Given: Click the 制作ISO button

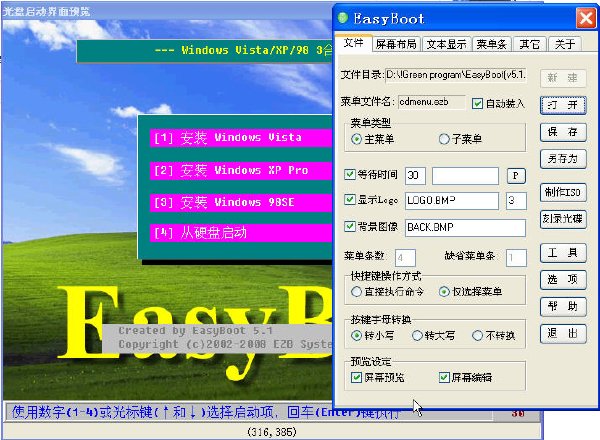Looking at the screenshot, I should pyautogui.click(x=563, y=192).
